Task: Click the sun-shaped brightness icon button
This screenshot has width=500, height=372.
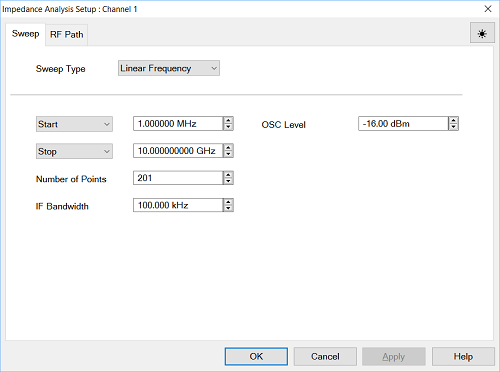Action: click(x=482, y=33)
